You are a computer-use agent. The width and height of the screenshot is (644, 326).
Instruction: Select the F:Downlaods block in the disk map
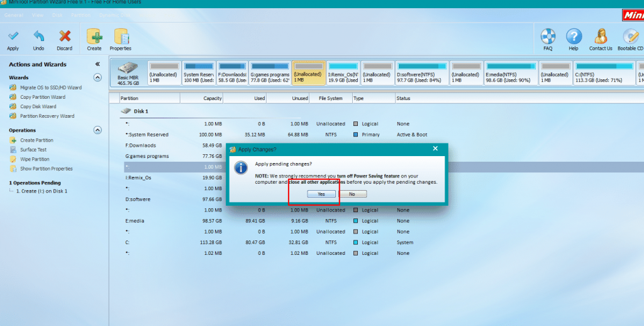pyautogui.click(x=232, y=73)
